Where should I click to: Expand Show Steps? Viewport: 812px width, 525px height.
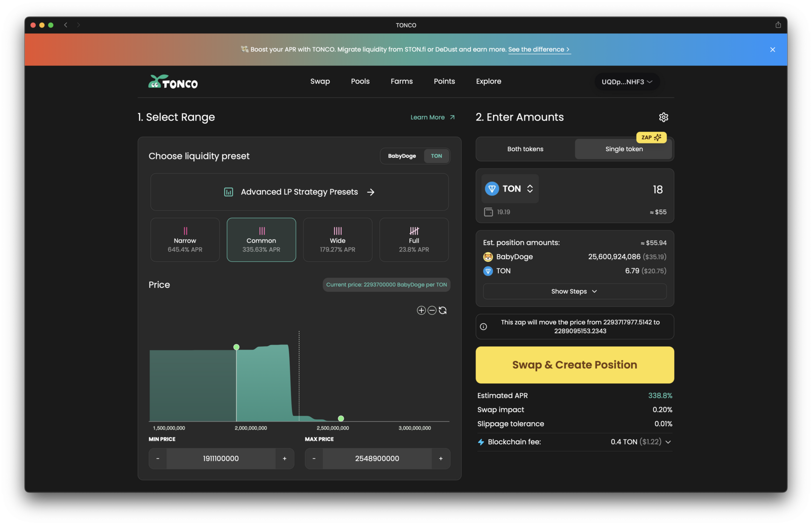pos(575,292)
